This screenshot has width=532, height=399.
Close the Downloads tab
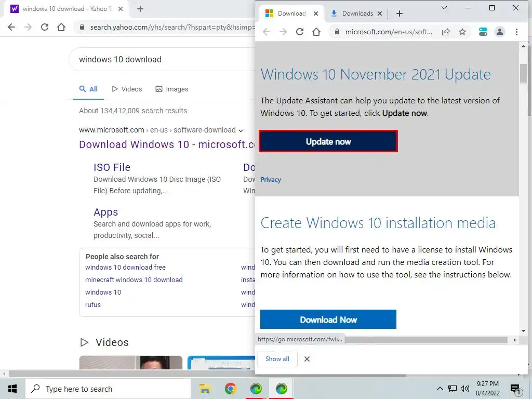380,14
